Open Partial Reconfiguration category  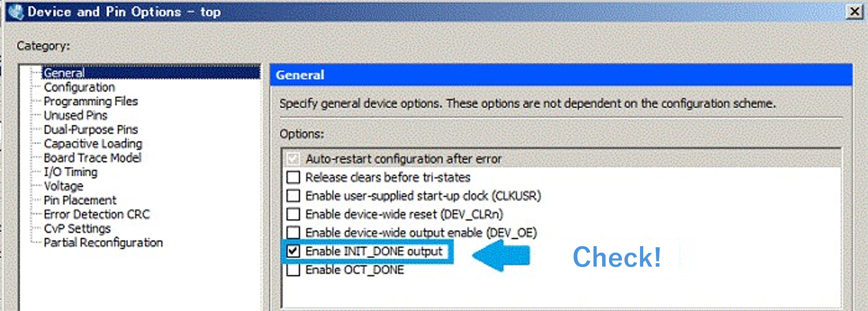tap(103, 243)
